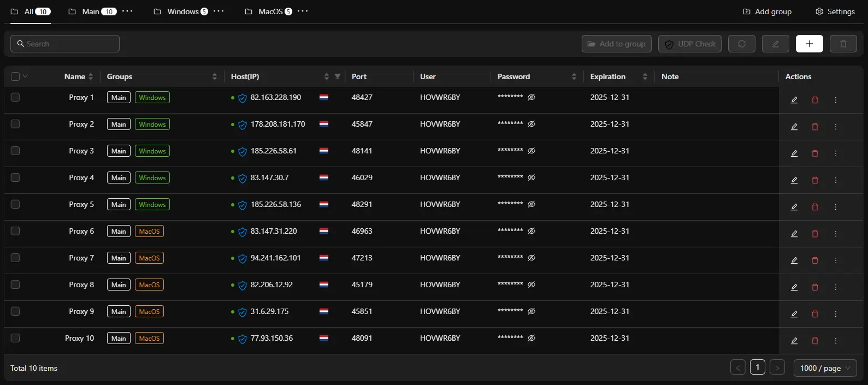This screenshot has width=868, height=385.
Task: Open selection dropdown arrow beside header checkbox
Action: coord(25,76)
